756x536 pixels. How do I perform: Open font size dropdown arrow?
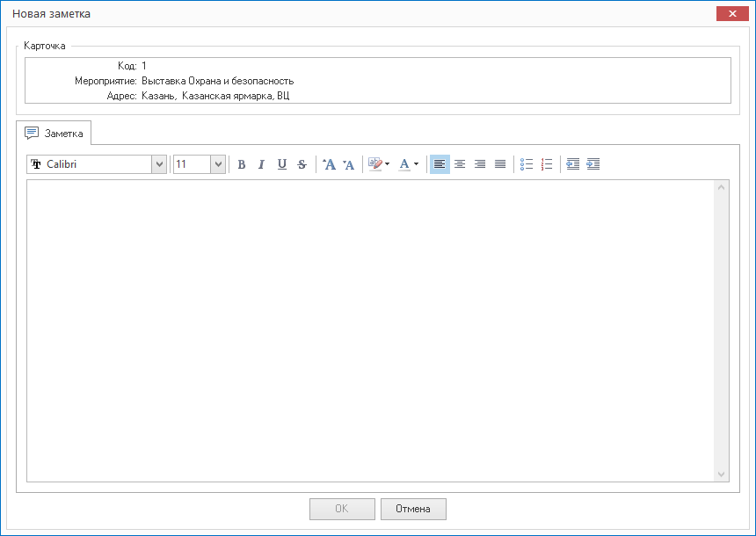[218, 164]
